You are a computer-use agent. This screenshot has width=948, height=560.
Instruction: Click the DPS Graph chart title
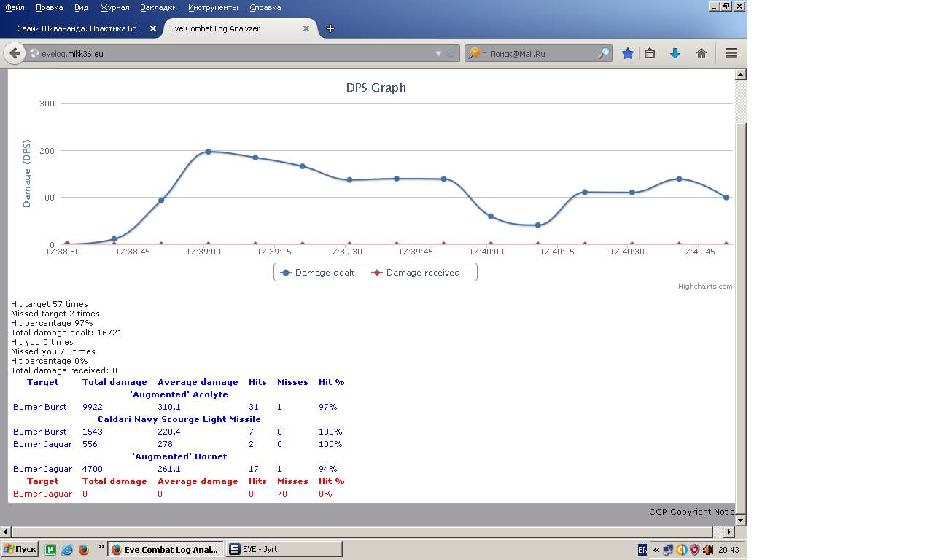(x=376, y=87)
